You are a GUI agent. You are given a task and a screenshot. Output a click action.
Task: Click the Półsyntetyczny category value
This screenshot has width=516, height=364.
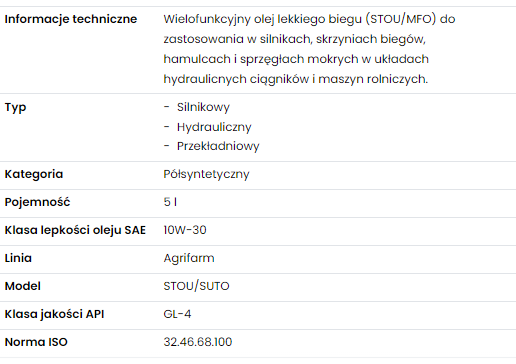[x=206, y=174]
